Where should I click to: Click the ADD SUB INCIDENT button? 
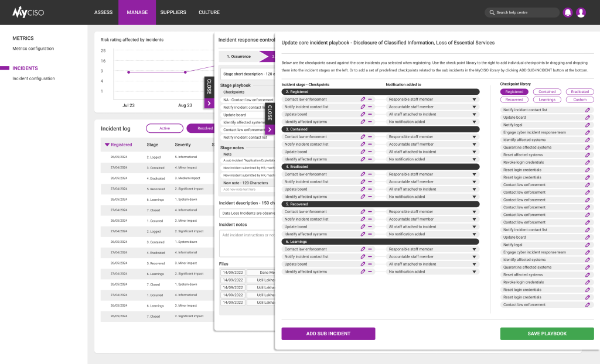point(328,333)
